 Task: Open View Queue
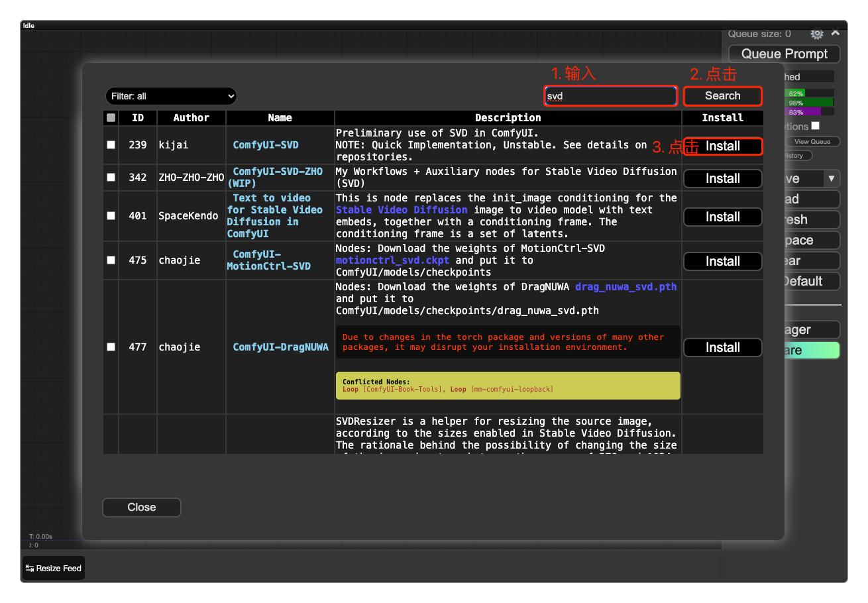812,142
